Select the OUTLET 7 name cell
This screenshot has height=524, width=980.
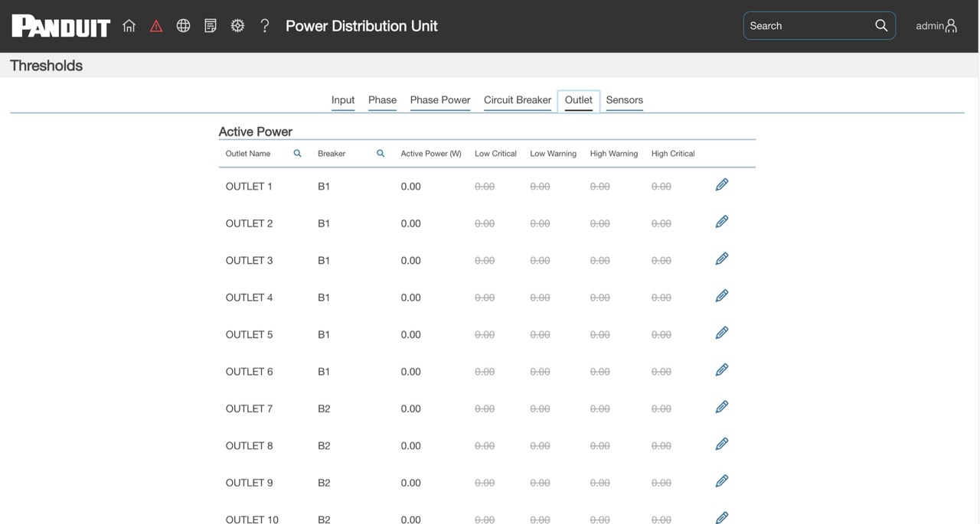coord(249,409)
